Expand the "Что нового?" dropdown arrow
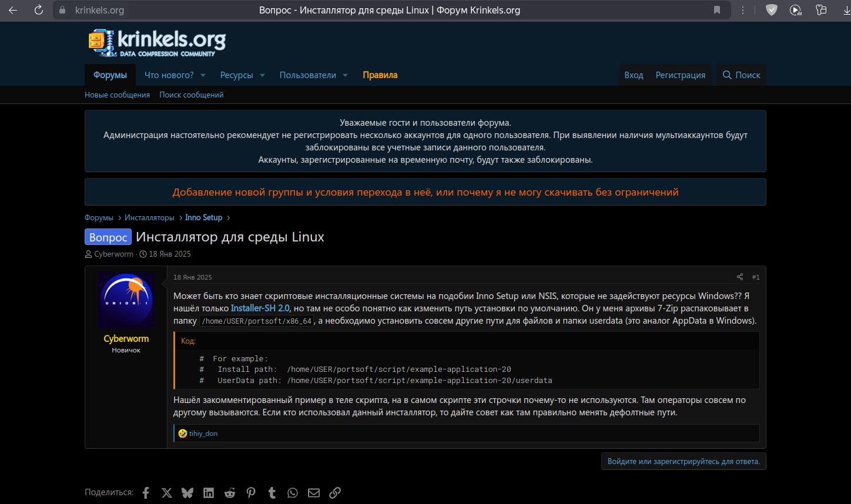The width and height of the screenshot is (851, 504). (203, 75)
